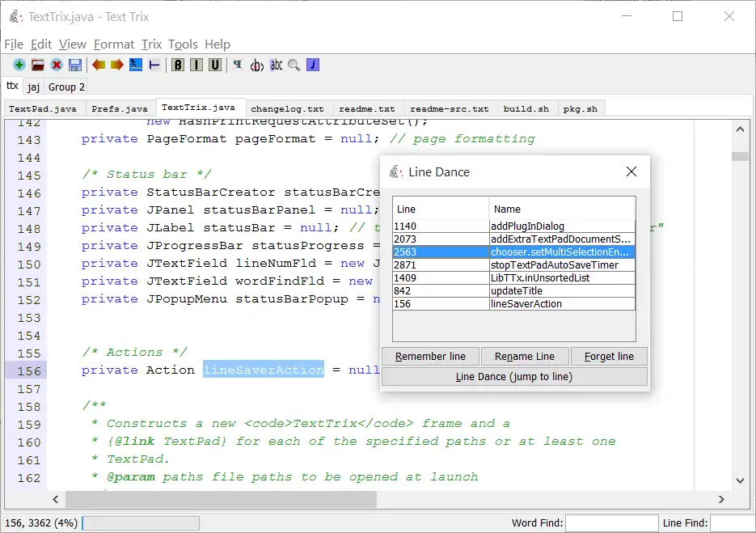Toggle bold with the B icon
Viewport: 756px width, 533px height.
pyautogui.click(x=177, y=65)
